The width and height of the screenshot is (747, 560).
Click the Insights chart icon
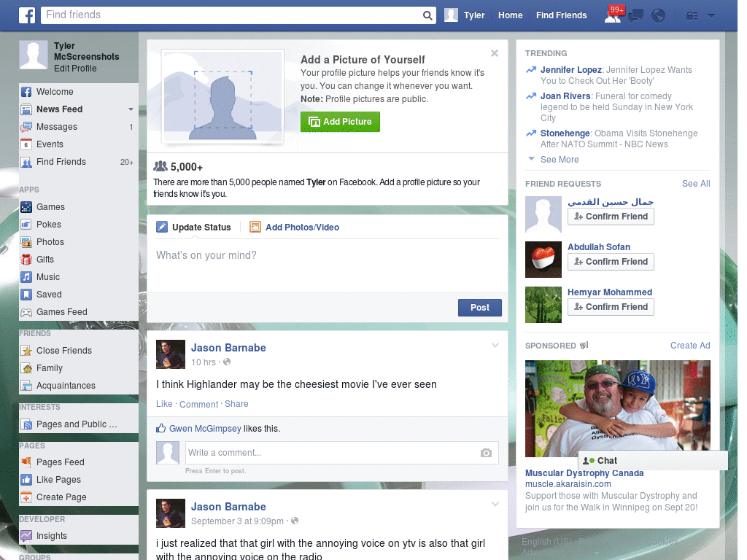26,536
